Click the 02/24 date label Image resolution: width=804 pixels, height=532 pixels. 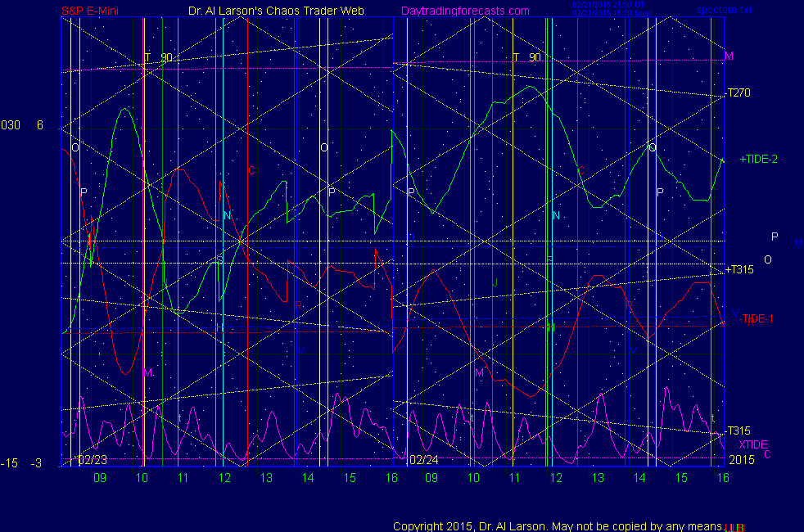(425, 460)
